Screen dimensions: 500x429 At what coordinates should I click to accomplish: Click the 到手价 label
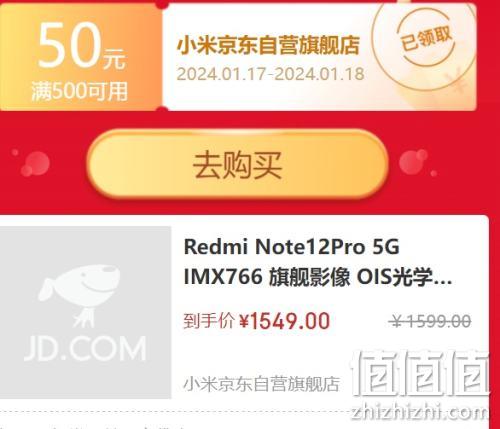pyautogui.click(x=209, y=321)
